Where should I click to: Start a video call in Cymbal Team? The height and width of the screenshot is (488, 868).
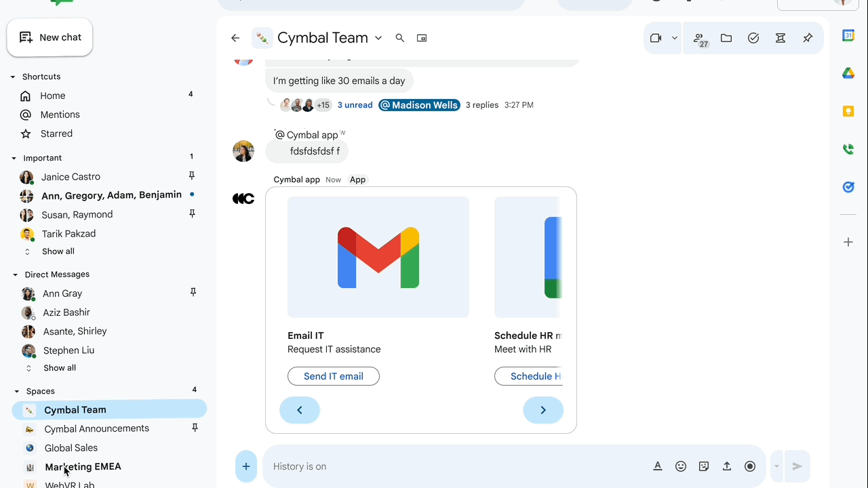[655, 39]
